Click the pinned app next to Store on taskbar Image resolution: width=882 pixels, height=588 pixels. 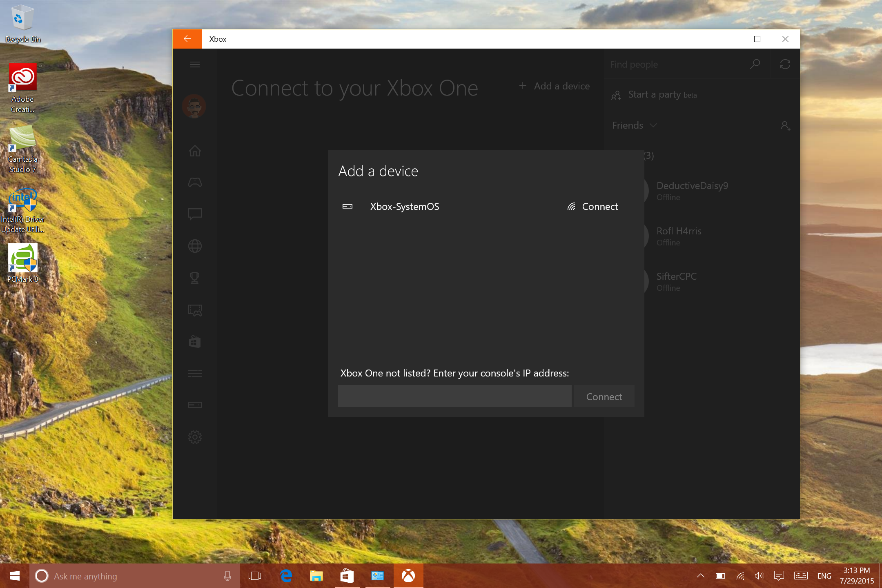378,576
